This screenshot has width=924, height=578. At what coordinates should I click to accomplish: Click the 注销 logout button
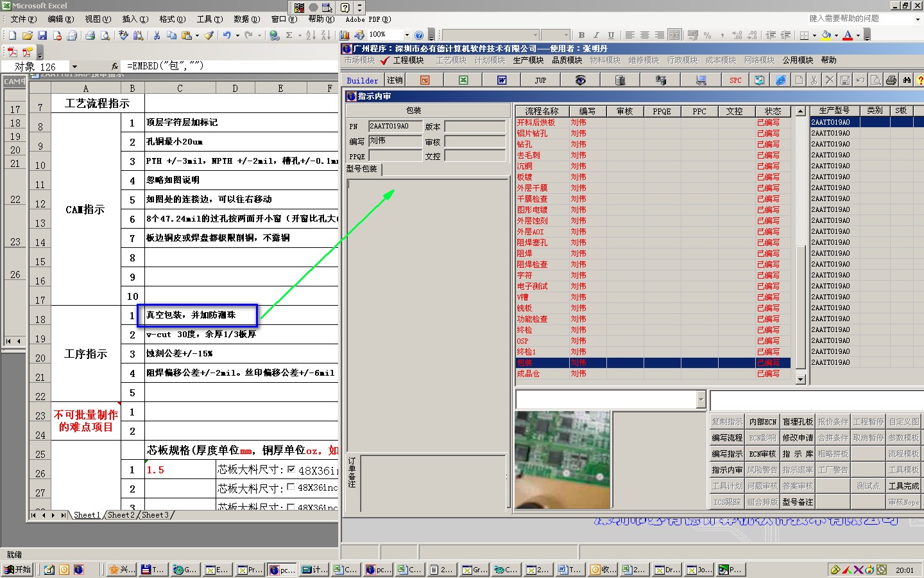[x=395, y=80]
